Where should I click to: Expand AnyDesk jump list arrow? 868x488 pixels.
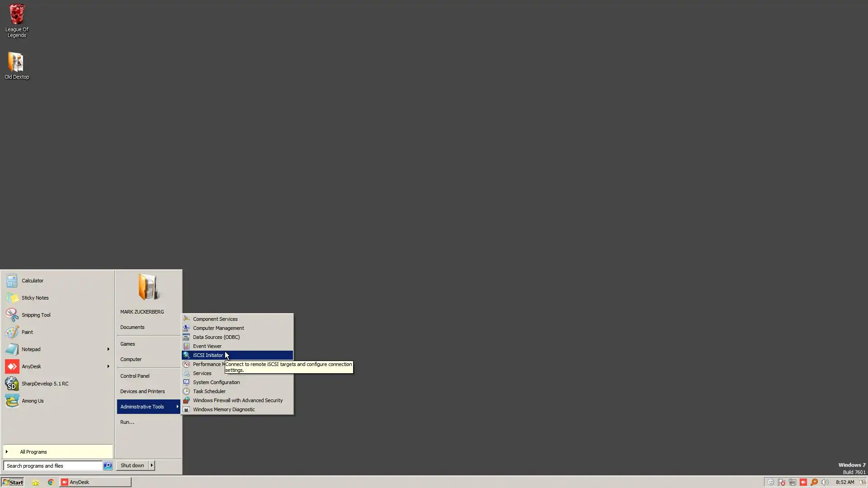point(108,366)
